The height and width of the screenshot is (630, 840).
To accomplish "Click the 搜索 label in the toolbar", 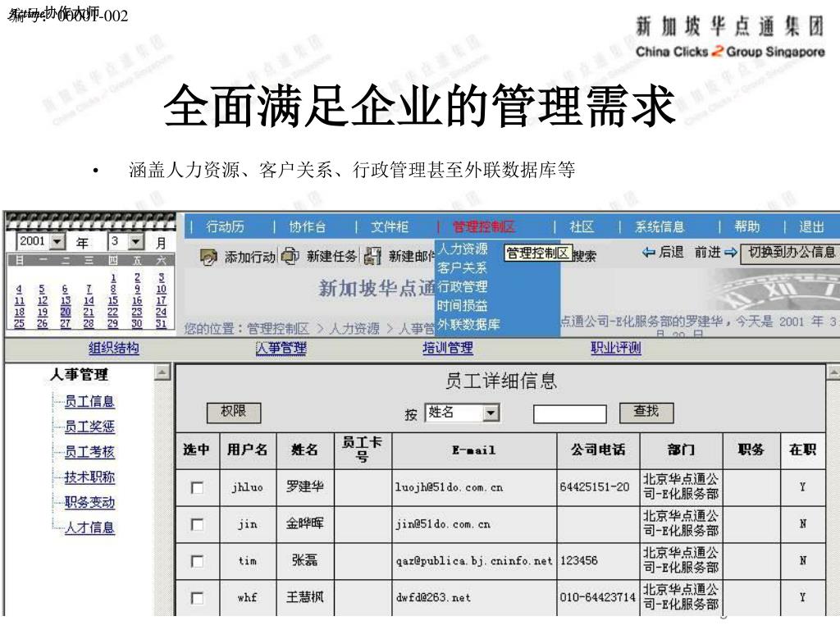I will pyautogui.click(x=584, y=256).
